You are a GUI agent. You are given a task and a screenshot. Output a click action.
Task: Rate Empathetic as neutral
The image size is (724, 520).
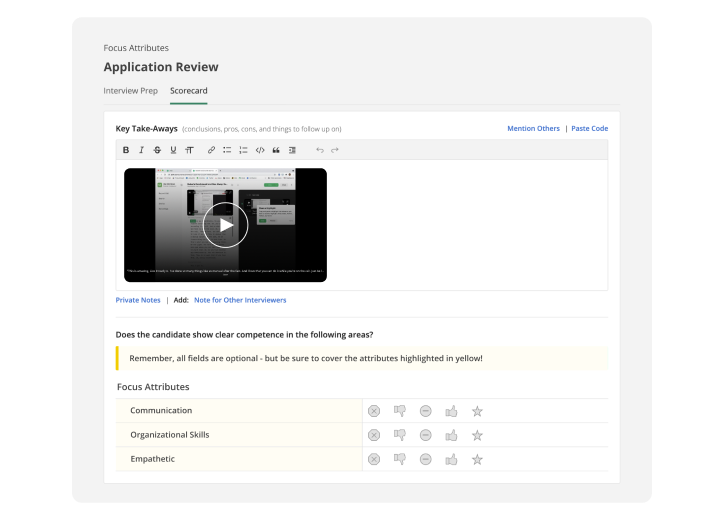click(426, 459)
